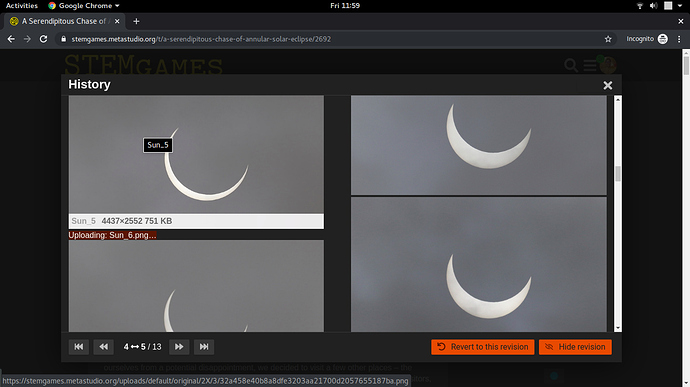
Task: Click Hide revision button
Action: pyautogui.click(x=575, y=347)
